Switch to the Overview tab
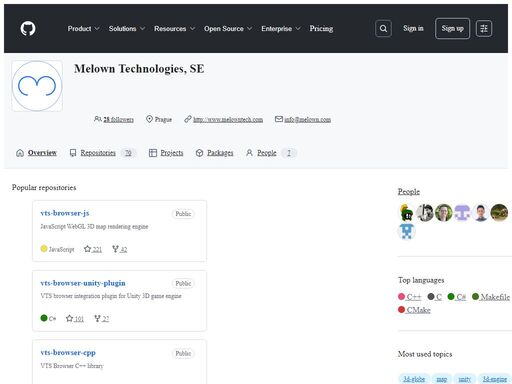512x384 pixels. (36, 153)
